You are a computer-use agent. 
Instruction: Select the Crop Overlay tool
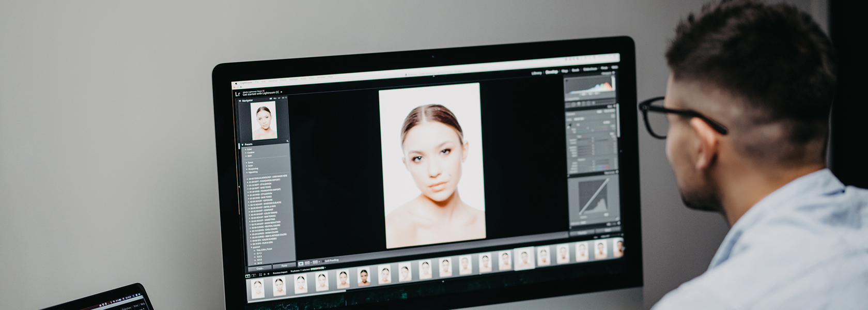pyautogui.click(x=568, y=104)
